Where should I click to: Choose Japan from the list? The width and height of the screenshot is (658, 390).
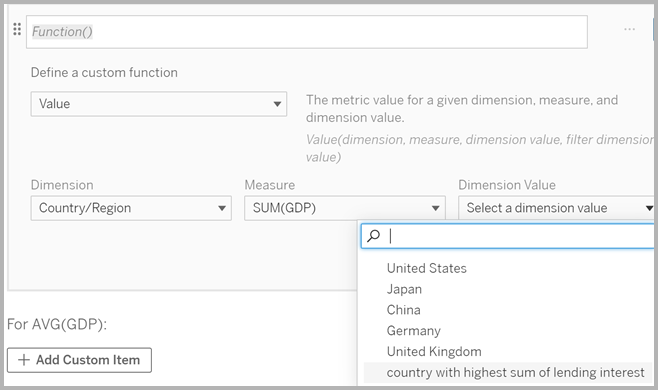[x=404, y=289]
